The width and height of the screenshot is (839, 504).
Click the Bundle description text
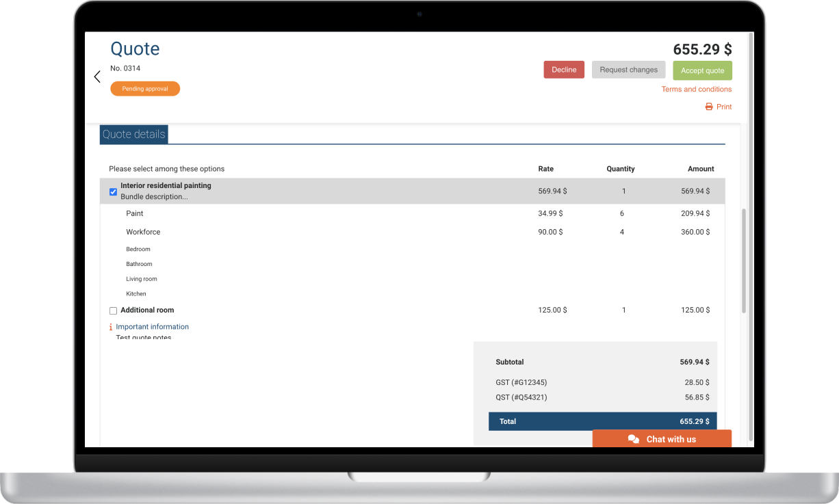(x=154, y=197)
